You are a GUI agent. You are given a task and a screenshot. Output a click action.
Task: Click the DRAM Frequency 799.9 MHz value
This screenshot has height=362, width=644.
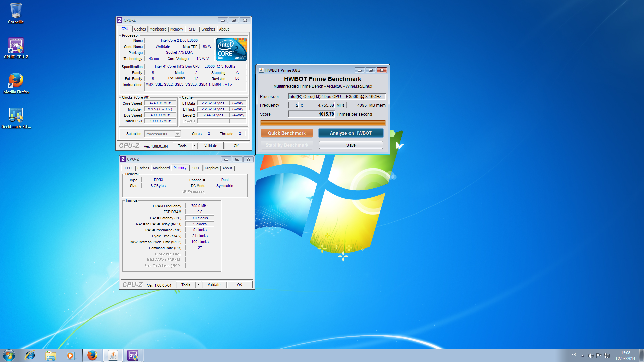[200, 206]
